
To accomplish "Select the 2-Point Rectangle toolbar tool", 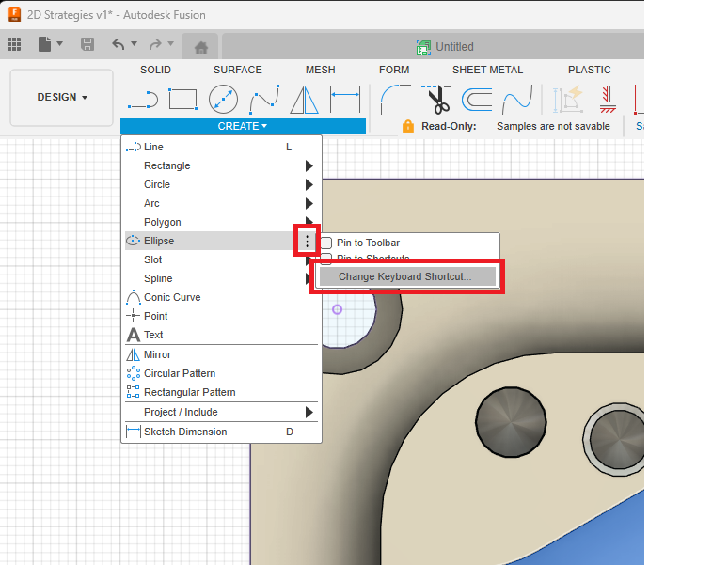I will 182,100.
